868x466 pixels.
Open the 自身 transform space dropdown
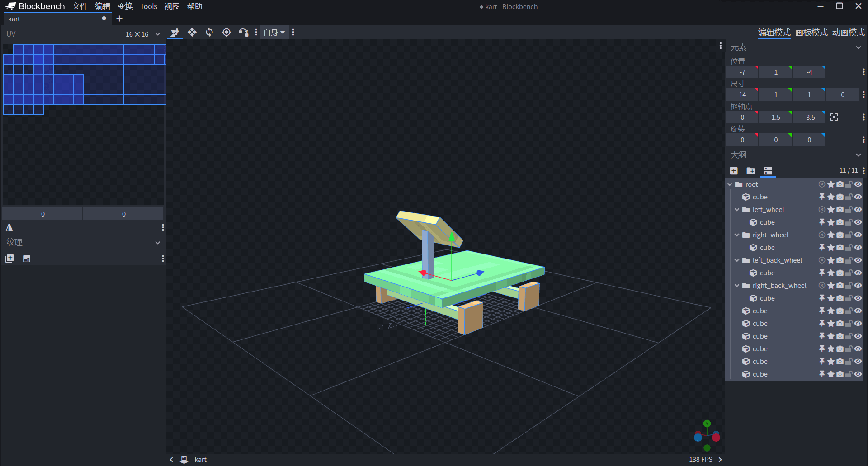274,32
